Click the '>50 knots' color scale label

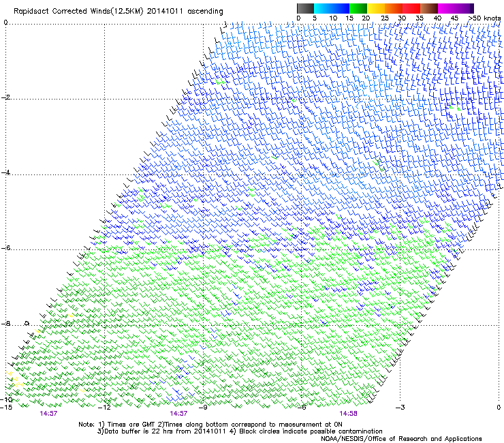coord(484,18)
